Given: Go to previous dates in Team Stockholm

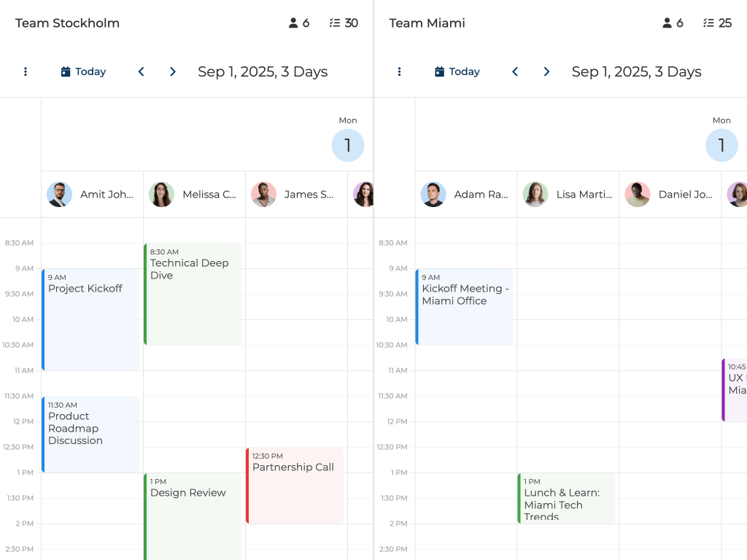Looking at the screenshot, I should (142, 71).
